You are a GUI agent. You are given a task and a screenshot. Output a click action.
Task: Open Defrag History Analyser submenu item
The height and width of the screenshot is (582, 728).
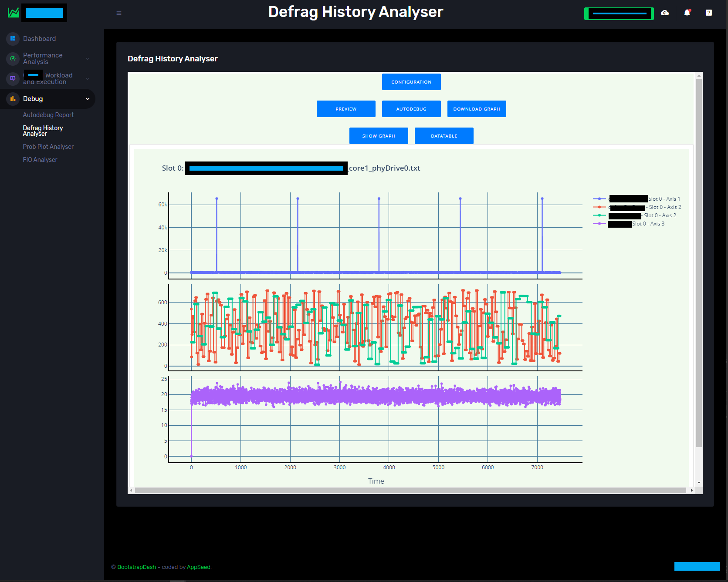[43, 131]
